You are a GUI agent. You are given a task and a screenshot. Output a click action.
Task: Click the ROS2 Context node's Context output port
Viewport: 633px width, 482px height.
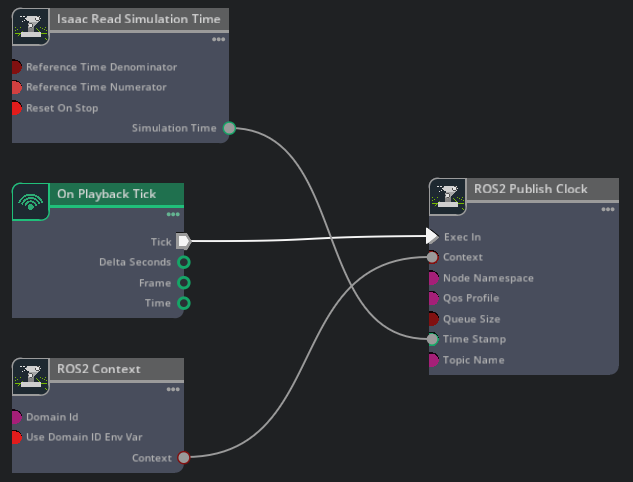click(184, 457)
